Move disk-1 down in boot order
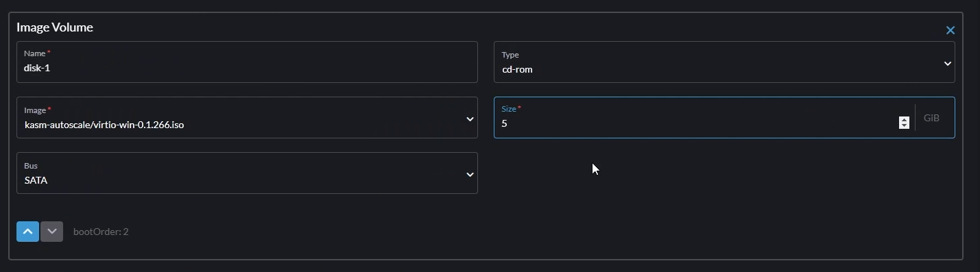Viewport: 980px width, 272px height. pos(51,232)
